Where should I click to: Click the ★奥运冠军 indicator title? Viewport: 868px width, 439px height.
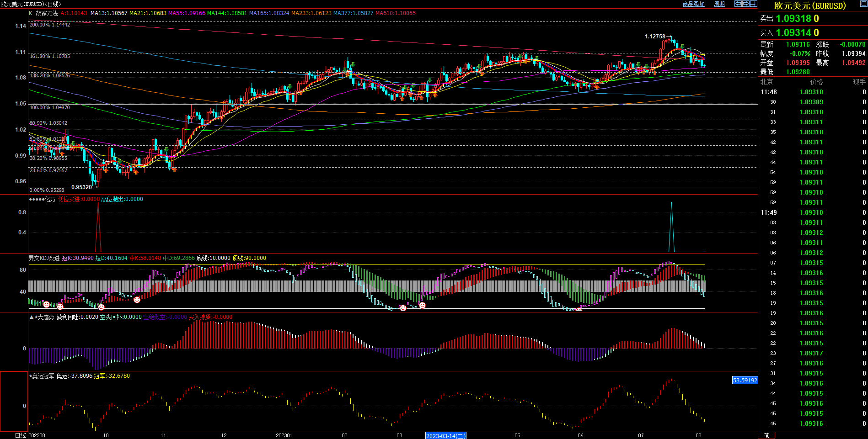click(x=42, y=376)
